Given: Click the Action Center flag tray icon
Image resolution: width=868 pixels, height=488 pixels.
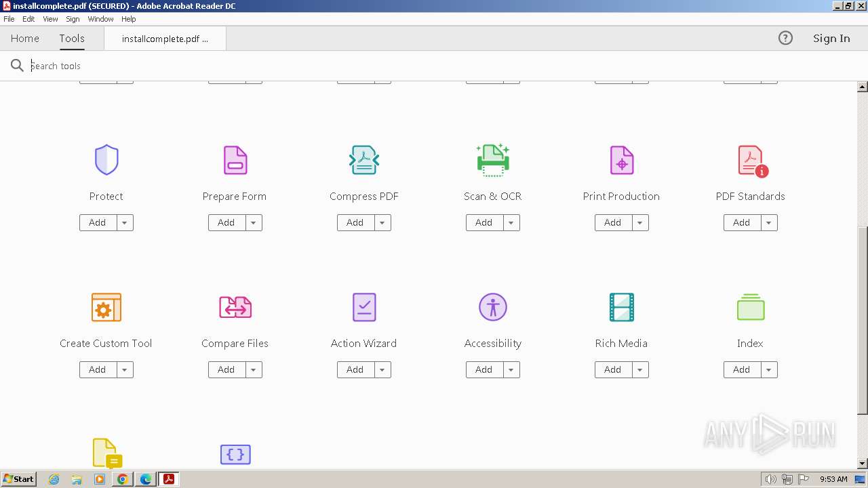Looking at the screenshot, I should [x=804, y=479].
